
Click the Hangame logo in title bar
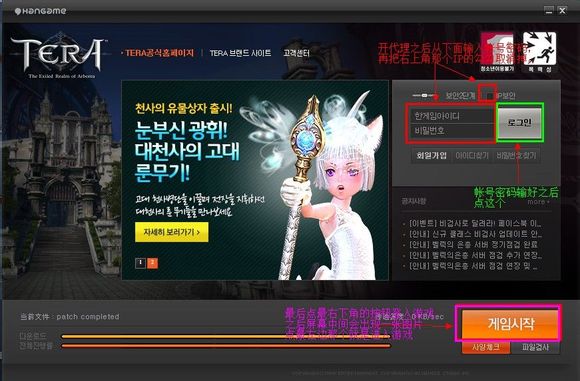pyautogui.click(x=40, y=11)
